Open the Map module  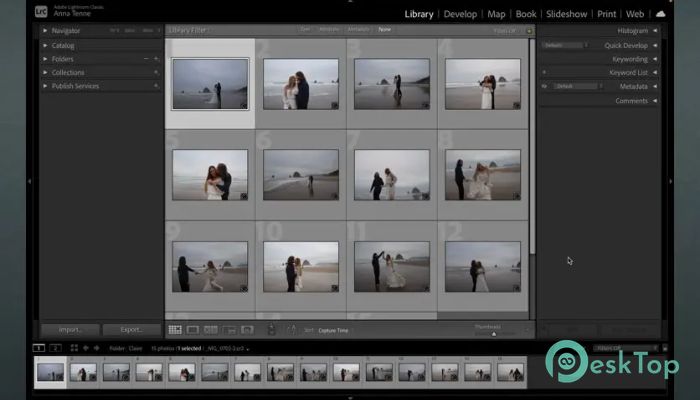(496, 14)
